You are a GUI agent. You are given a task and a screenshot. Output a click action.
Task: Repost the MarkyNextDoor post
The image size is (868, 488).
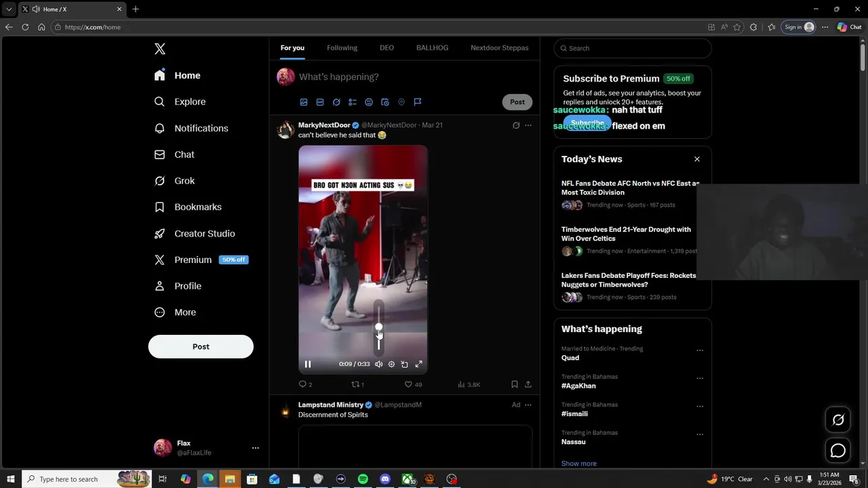click(357, 384)
